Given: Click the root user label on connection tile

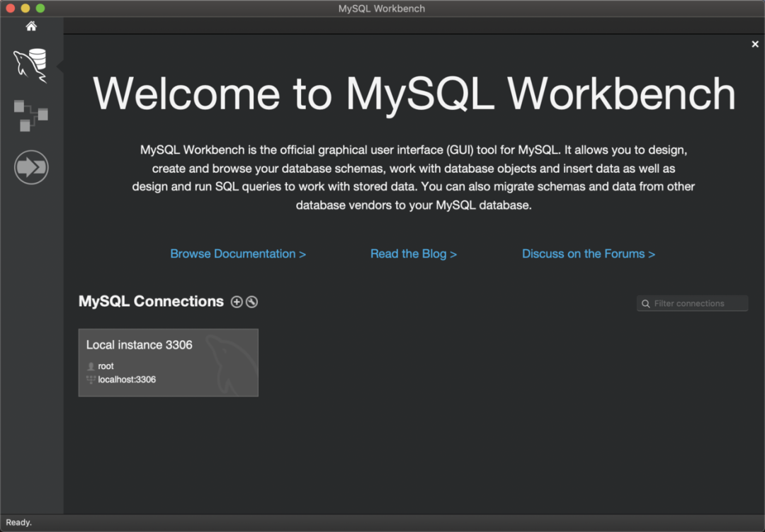Looking at the screenshot, I should click(x=106, y=366).
